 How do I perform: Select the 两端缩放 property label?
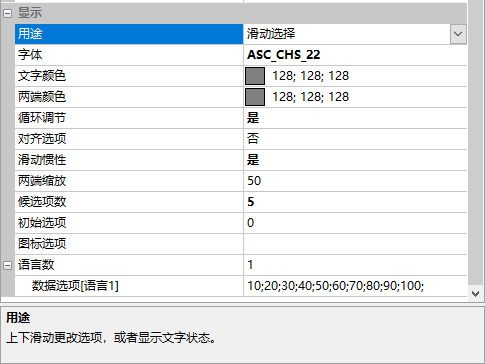point(42,181)
